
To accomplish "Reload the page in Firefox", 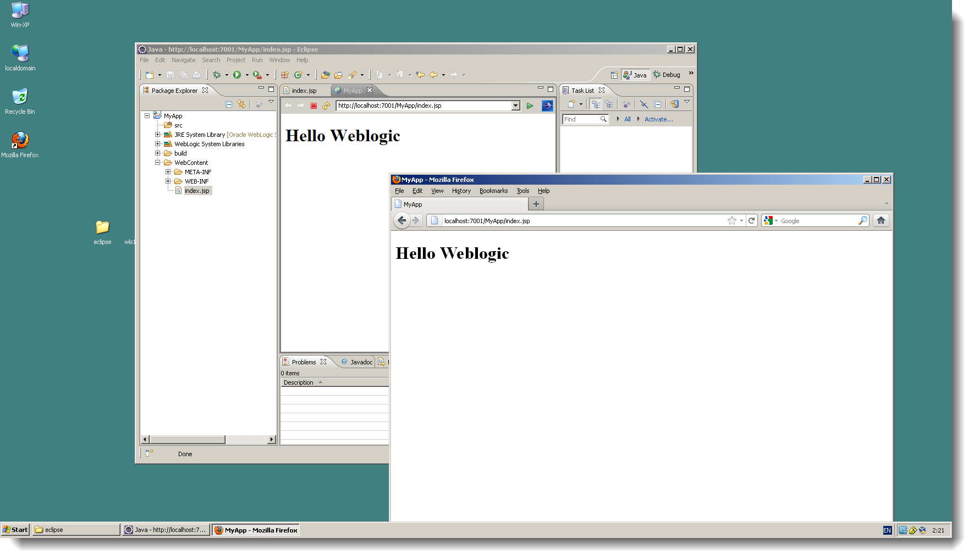I will click(x=752, y=220).
